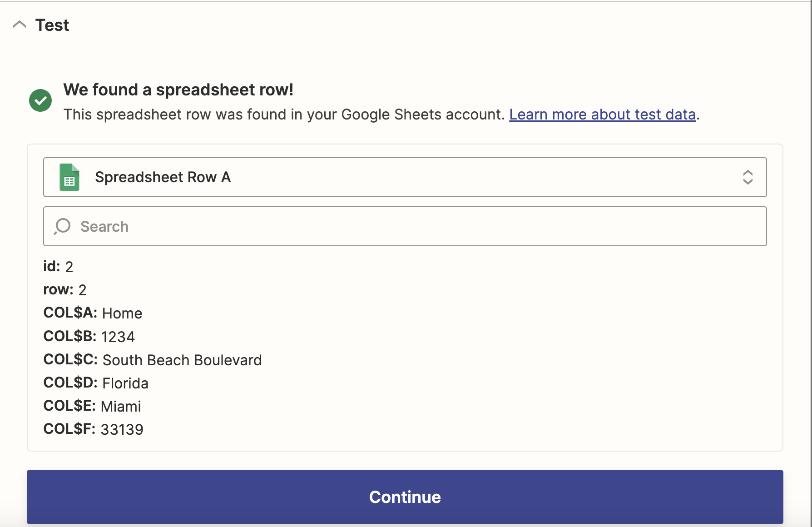
Task: Select the COL$B 1234 field
Action: (89, 337)
